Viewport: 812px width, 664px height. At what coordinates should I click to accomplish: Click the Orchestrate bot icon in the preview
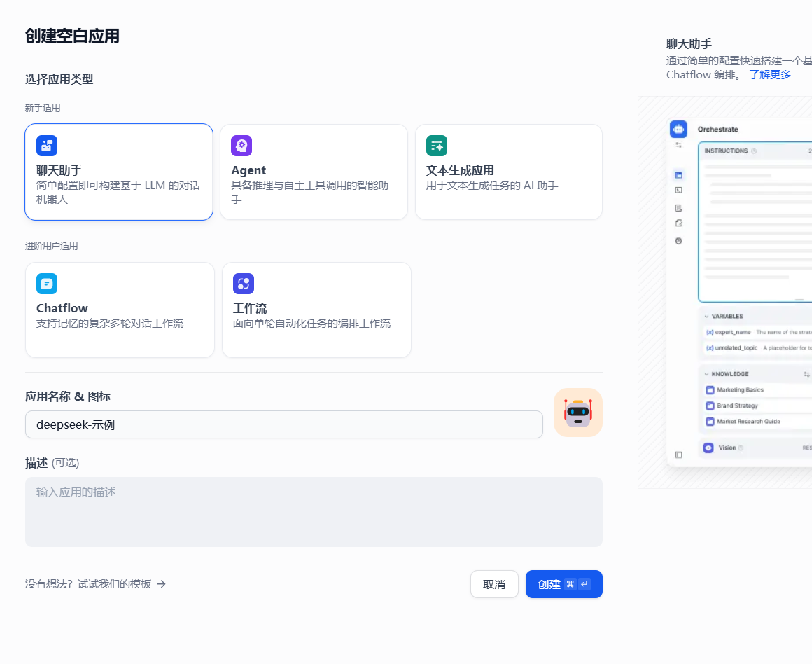point(678,129)
